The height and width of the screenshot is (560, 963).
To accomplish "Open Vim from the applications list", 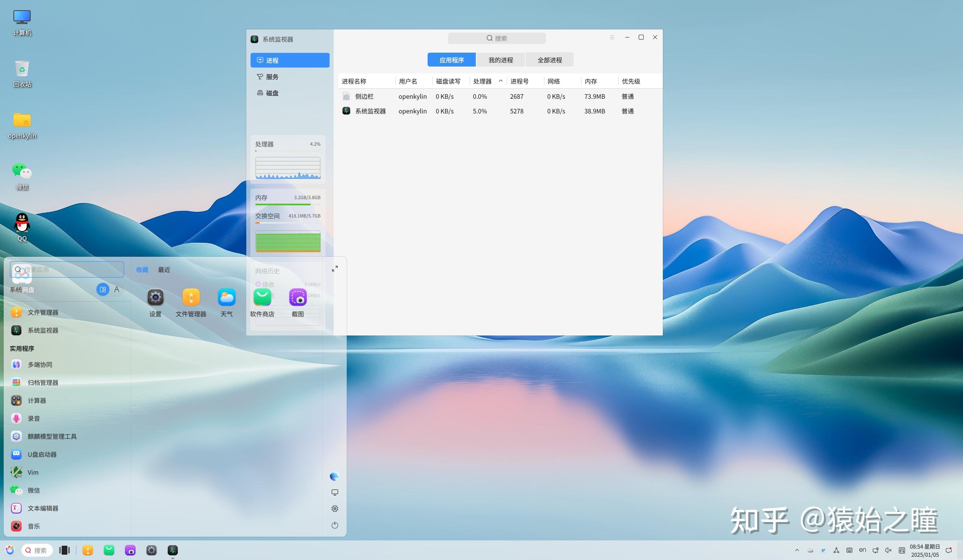I will pyautogui.click(x=33, y=472).
